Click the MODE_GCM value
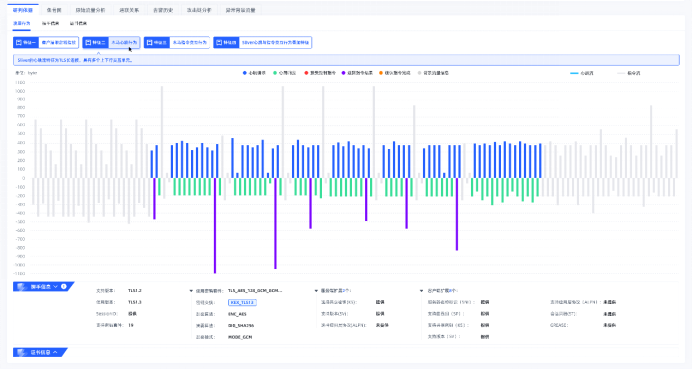Screen dimensions: 692x370 [240, 337]
